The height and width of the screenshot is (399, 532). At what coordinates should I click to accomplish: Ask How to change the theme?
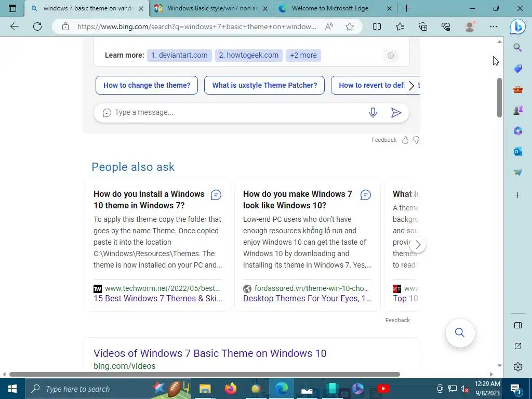tap(147, 85)
